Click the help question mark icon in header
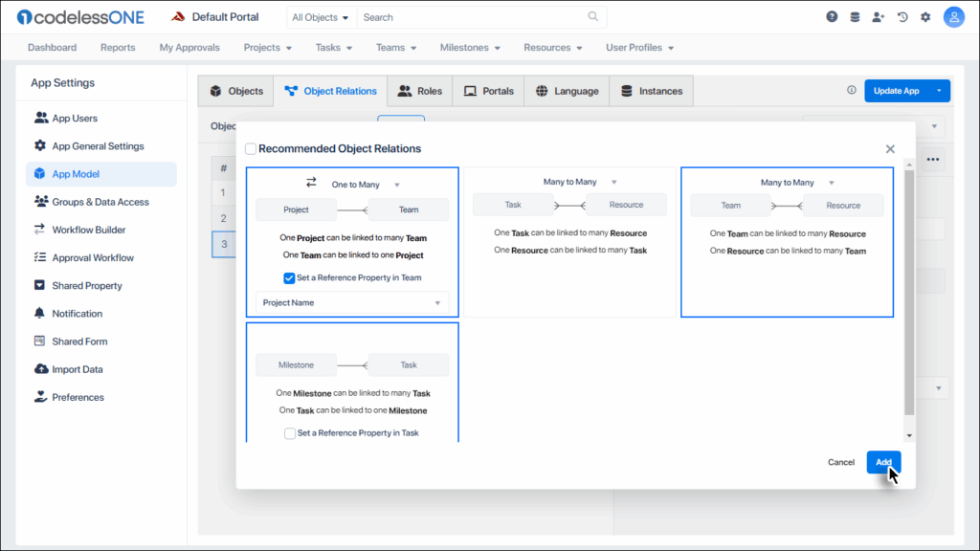 832,17
